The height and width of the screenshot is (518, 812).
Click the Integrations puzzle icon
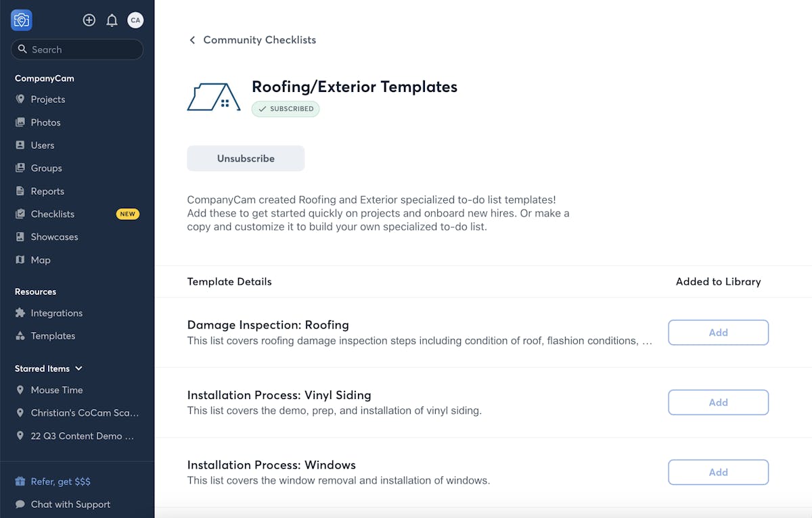tap(20, 313)
